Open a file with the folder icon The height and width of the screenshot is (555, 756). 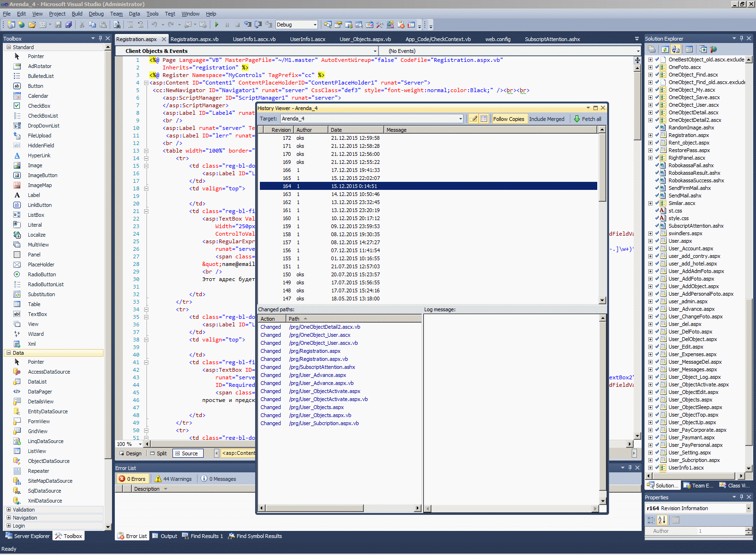point(32,25)
